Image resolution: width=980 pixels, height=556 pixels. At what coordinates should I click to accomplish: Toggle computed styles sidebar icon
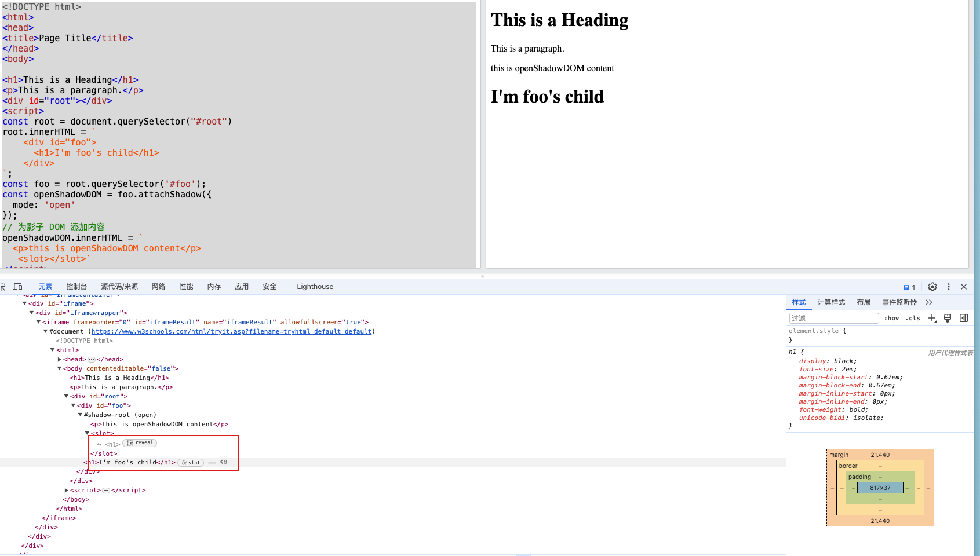(964, 318)
